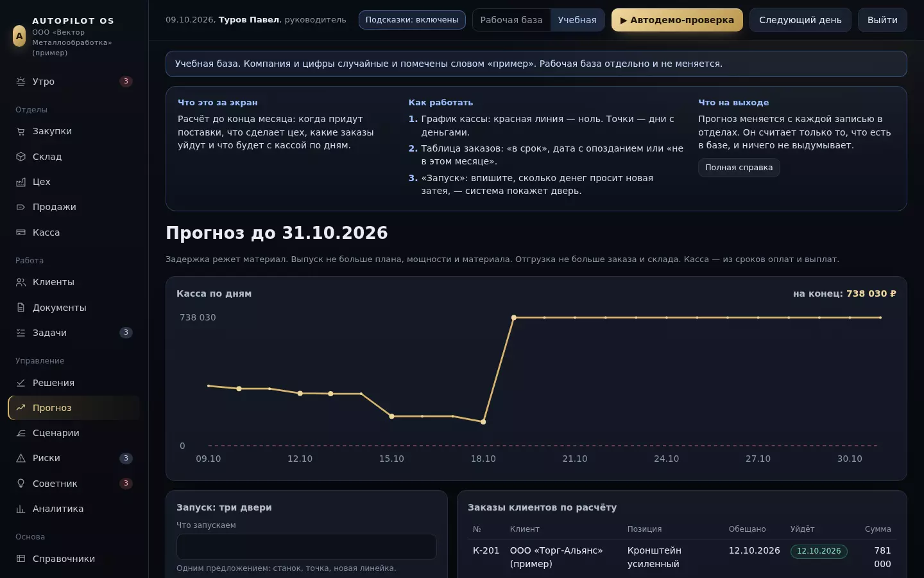Toggle the Подсказки: включены switch
924x578 pixels.
(x=412, y=20)
